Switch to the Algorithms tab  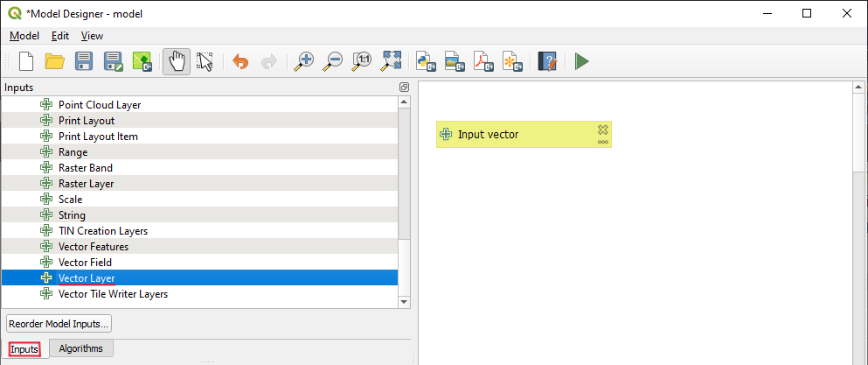coord(80,348)
